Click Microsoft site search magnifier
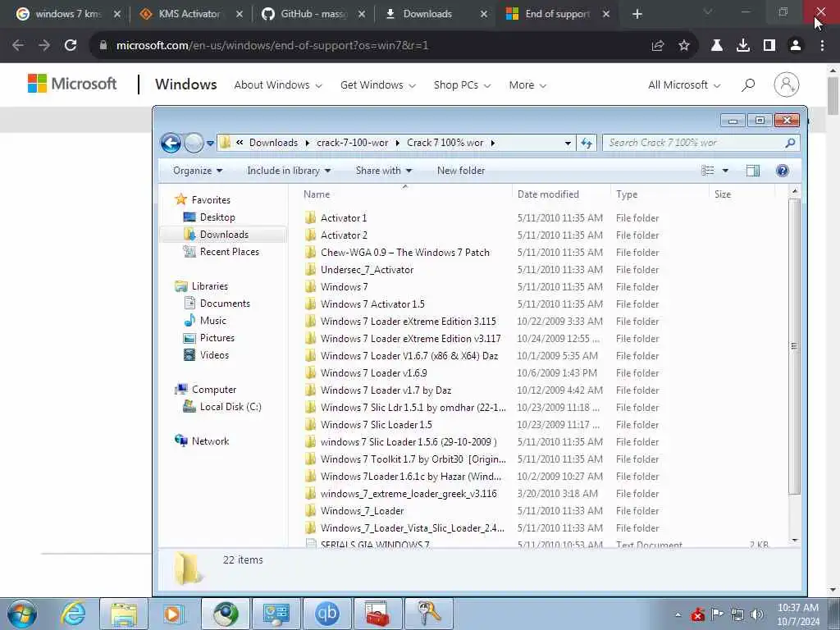This screenshot has width=840, height=630. 748,84
